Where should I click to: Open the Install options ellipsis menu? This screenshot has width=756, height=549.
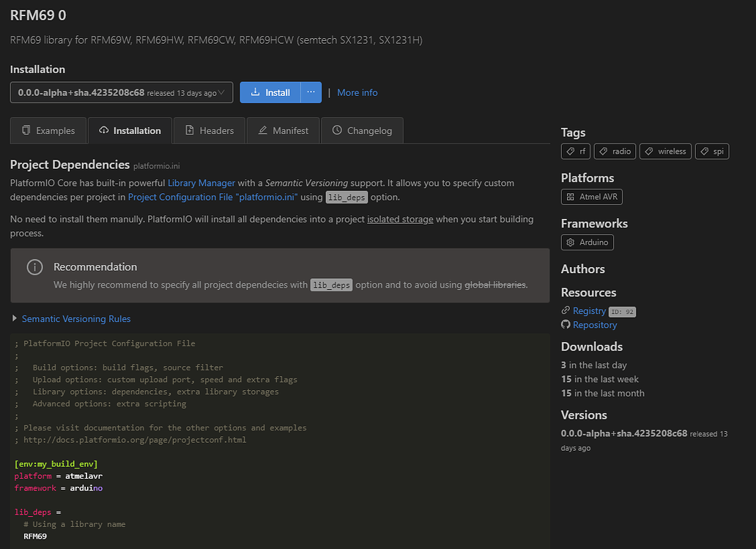(x=311, y=92)
